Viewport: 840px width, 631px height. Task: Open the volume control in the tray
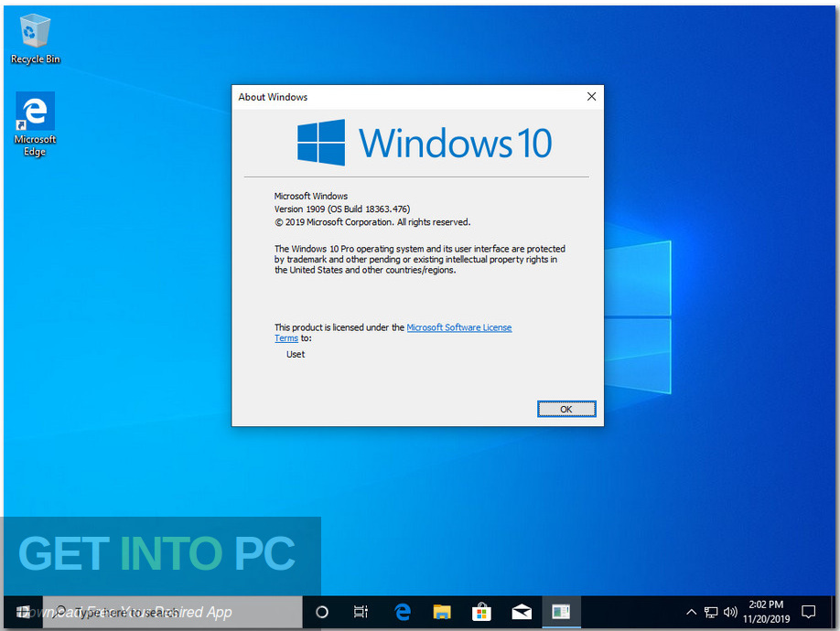click(x=730, y=612)
